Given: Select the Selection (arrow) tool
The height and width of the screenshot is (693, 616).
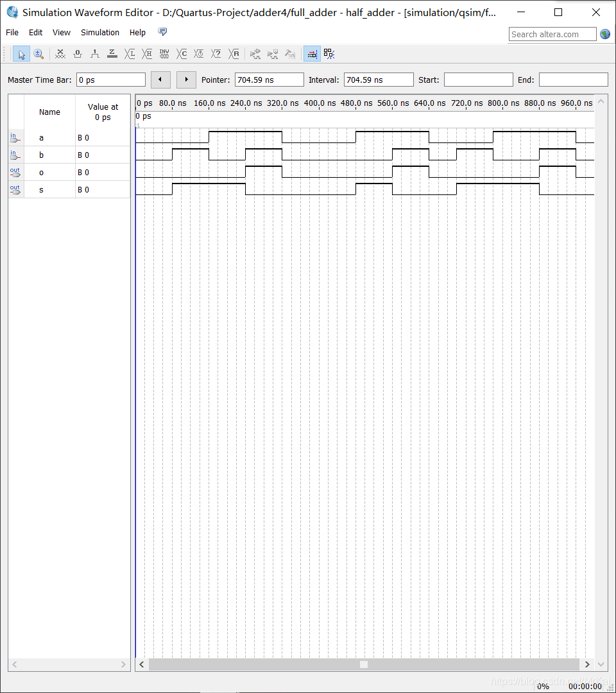Looking at the screenshot, I should (x=21, y=54).
